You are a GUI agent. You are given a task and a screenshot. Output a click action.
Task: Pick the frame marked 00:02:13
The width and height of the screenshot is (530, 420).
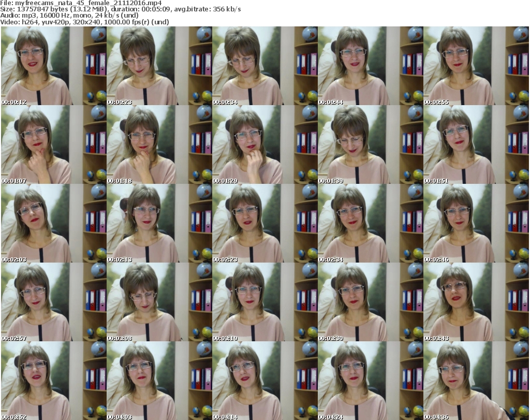(159, 223)
